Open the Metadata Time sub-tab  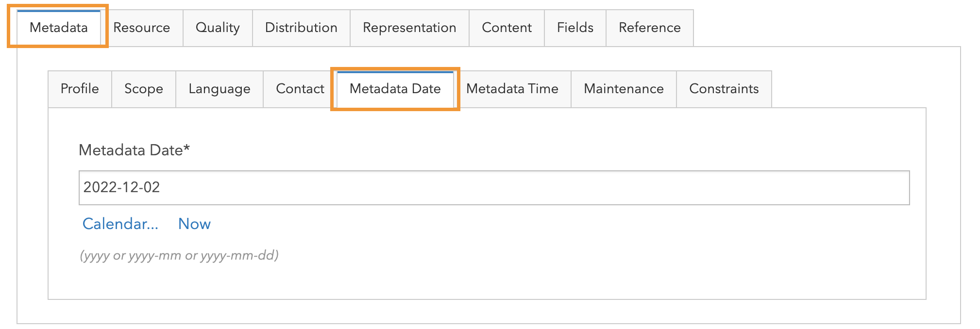click(x=512, y=89)
